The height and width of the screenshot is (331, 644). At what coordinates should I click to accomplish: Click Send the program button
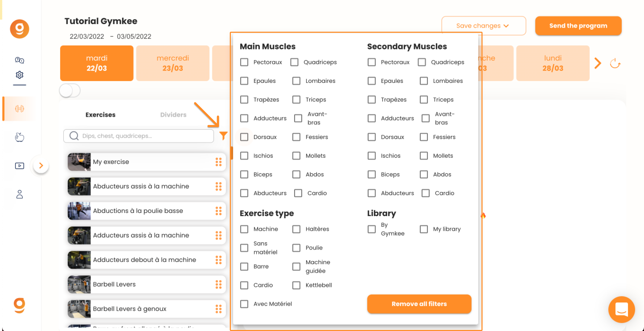[578, 26]
